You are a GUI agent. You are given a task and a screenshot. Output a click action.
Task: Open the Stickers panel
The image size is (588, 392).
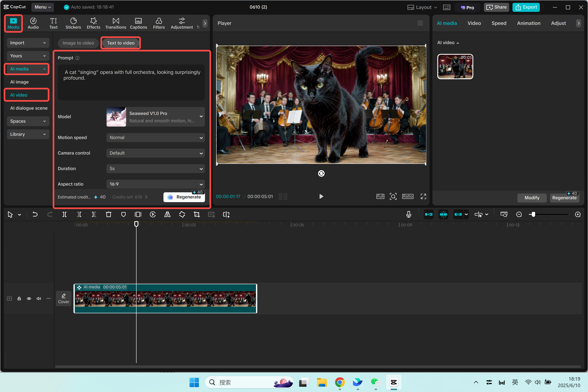pos(73,23)
